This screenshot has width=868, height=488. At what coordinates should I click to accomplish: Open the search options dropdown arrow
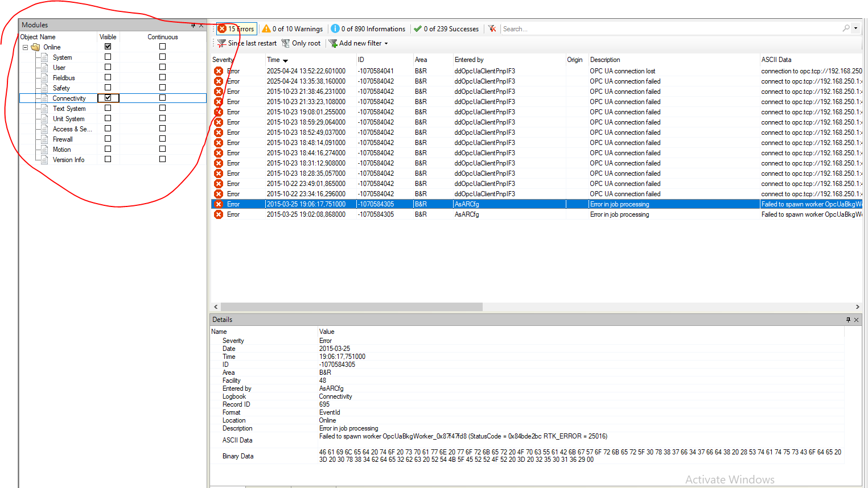[x=855, y=28]
